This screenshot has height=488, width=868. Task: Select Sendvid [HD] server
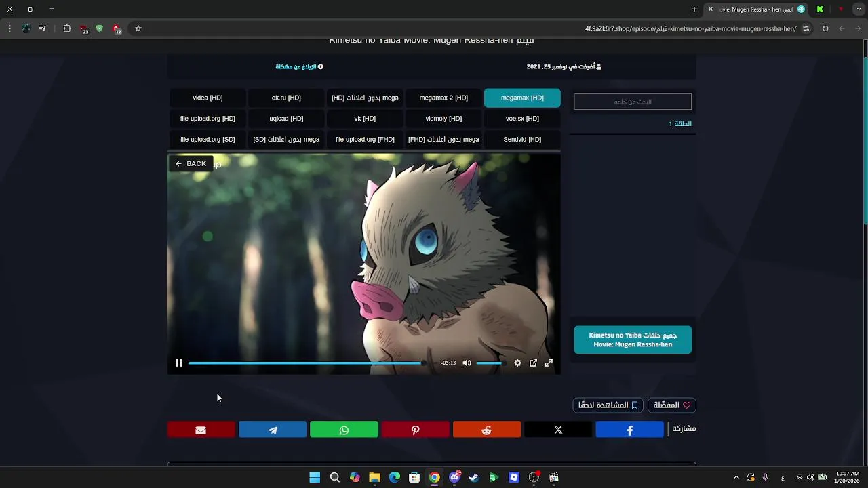point(522,140)
